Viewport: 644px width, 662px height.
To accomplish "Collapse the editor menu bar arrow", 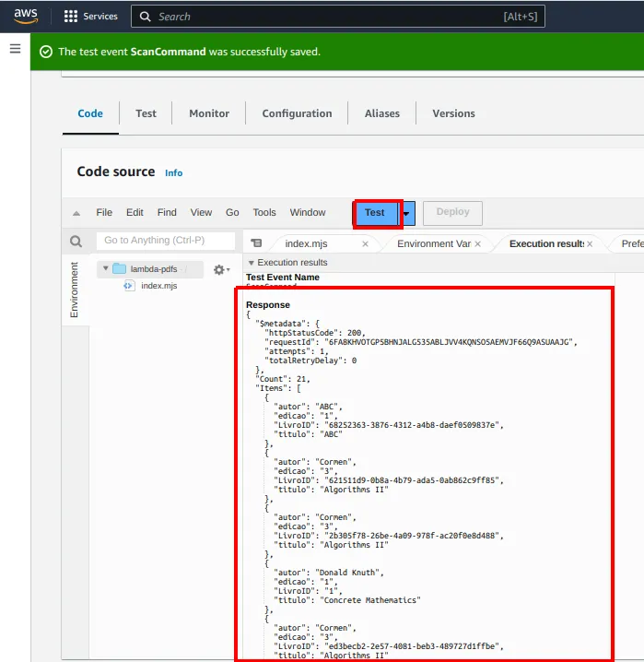I will 76,213.
